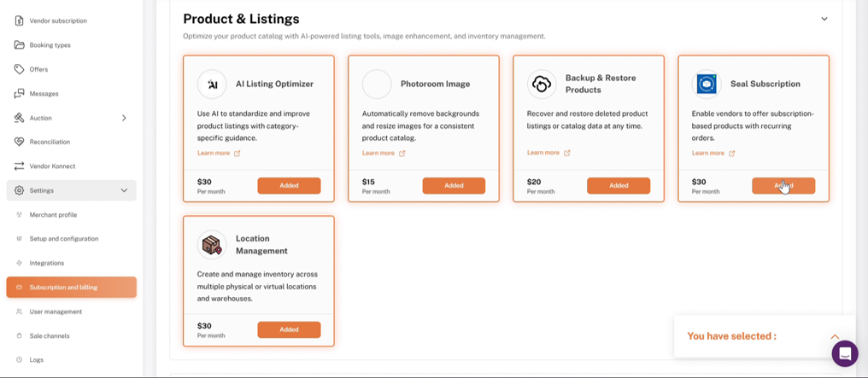Click the Messages chat icon in sidebar
The height and width of the screenshot is (378, 868).
pyautogui.click(x=20, y=93)
